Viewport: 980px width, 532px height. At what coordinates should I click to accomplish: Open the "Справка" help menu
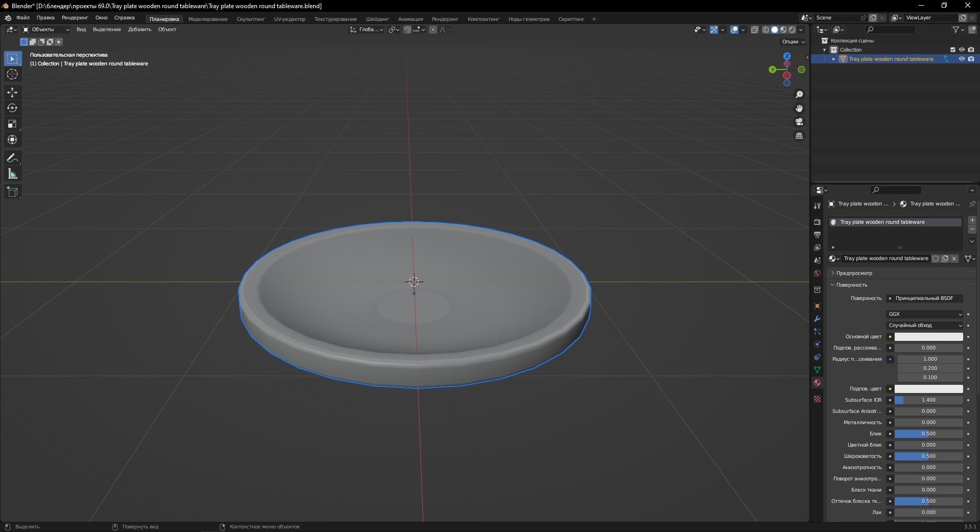[x=125, y=18]
